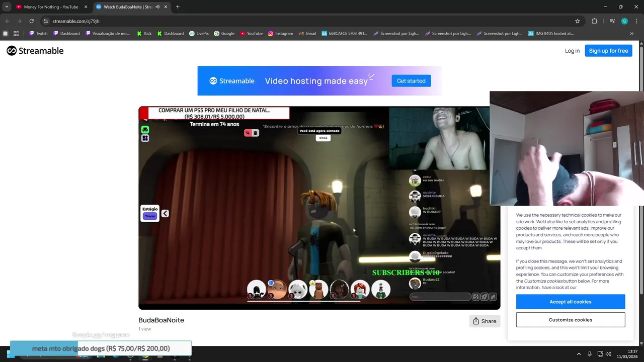Click the grid icon in bookmarks bar
Screen dimensions: 644x362
[16, 33]
